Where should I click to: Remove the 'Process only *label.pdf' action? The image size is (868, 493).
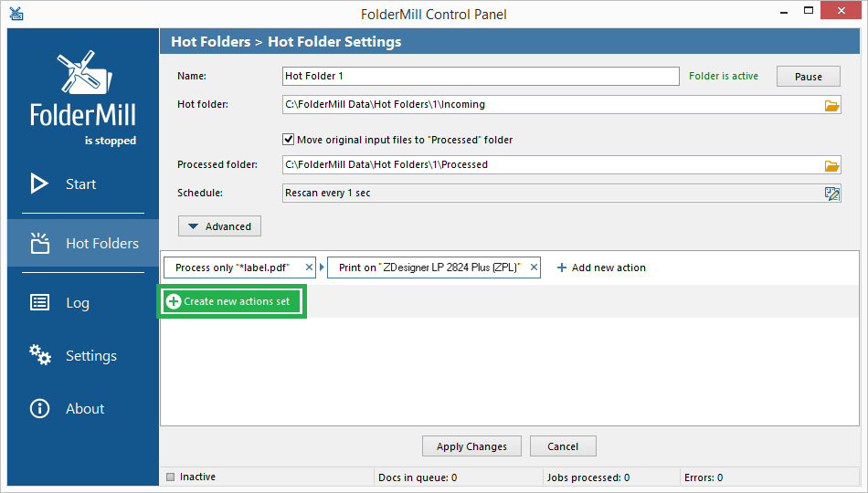[309, 267]
